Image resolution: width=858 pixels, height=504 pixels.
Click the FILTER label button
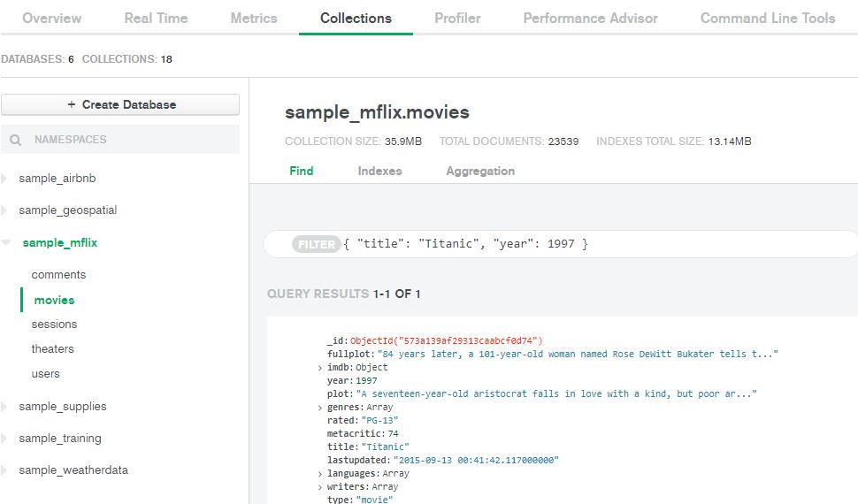[x=317, y=244]
